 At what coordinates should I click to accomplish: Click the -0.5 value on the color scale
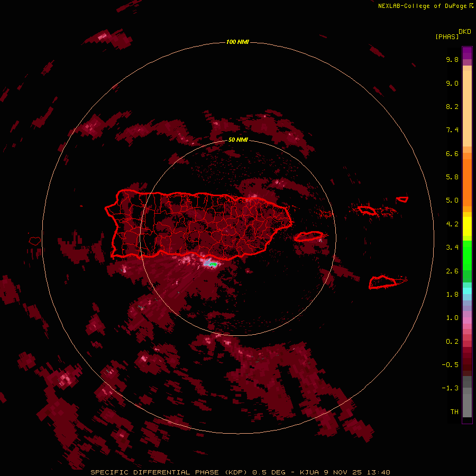(x=450, y=365)
